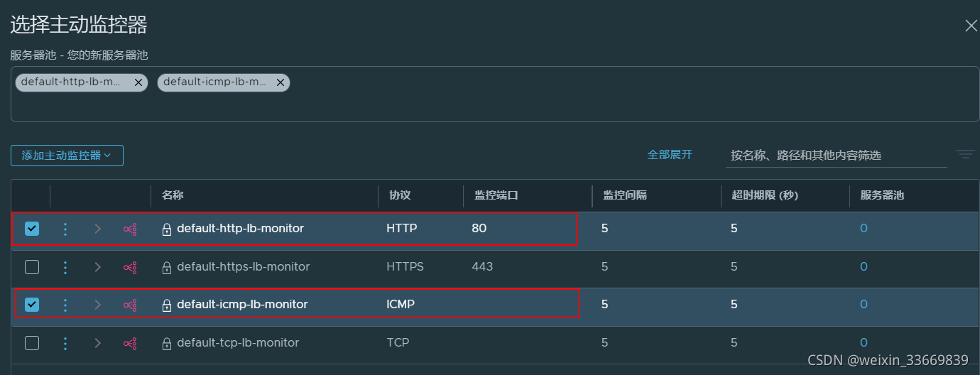Remove default-icmp-lb-monitor tag chip
This screenshot has height=375, width=980.
coord(281,82)
